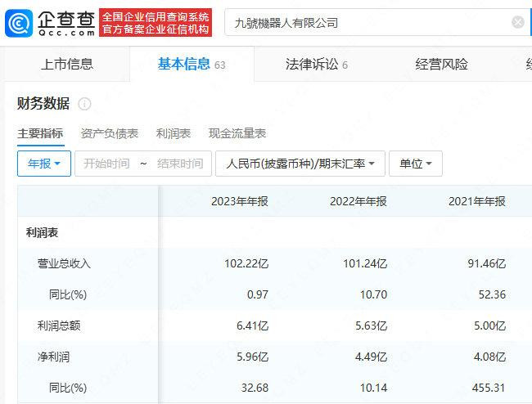Open the 法律诉讼 tab

point(317,65)
